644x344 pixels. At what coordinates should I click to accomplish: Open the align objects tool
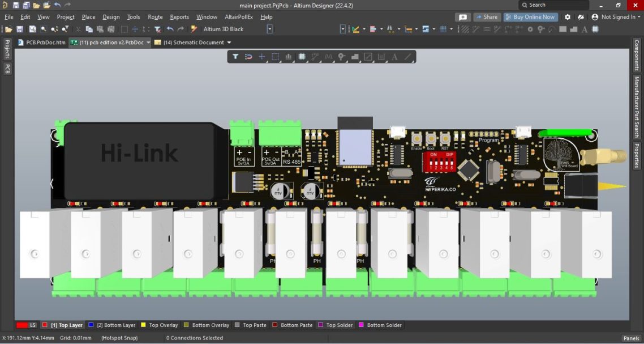pyautogui.click(x=288, y=57)
